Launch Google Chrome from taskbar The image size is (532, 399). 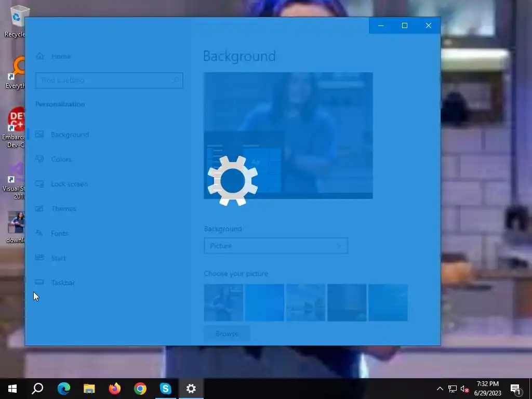140,389
